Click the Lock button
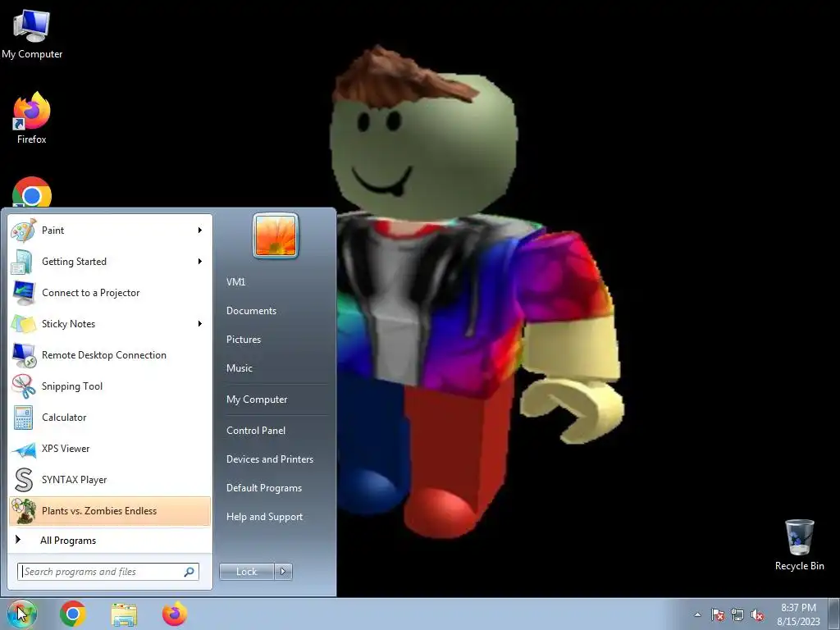The width and height of the screenshot is (840, 630). point(247,572)
